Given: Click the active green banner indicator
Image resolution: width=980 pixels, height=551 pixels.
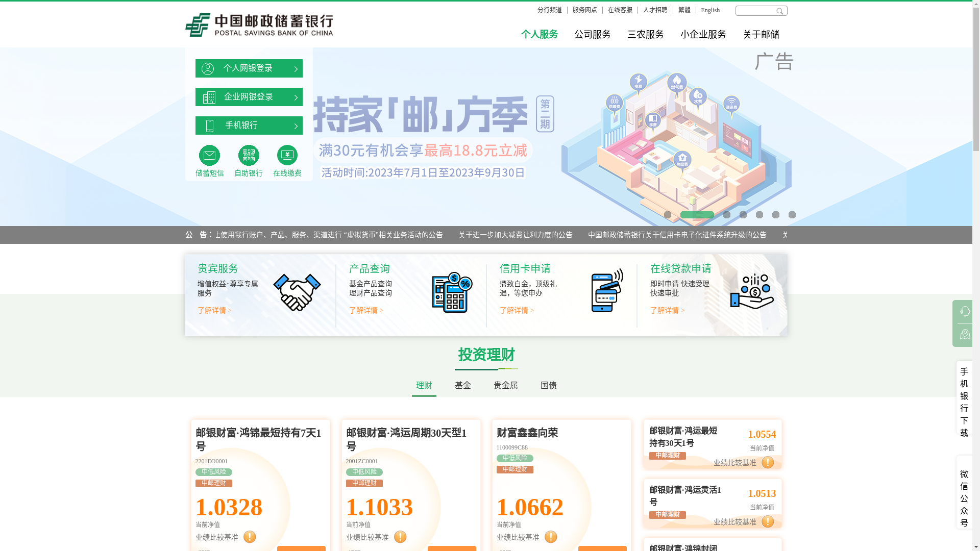Looking at the screenshot, I should click(697, 215).
